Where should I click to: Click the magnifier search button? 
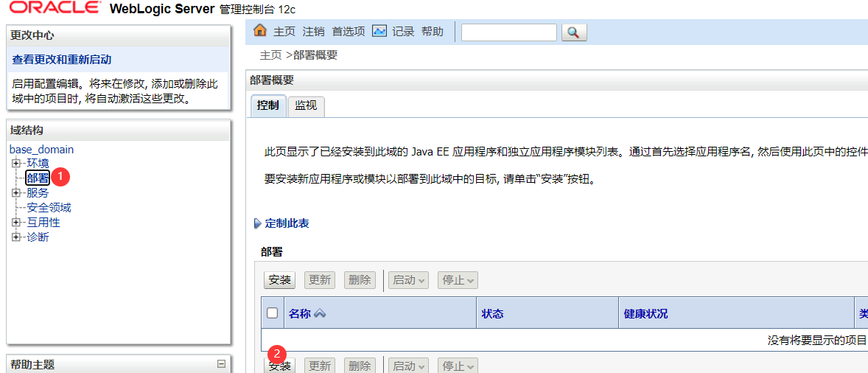pos(573,32)
